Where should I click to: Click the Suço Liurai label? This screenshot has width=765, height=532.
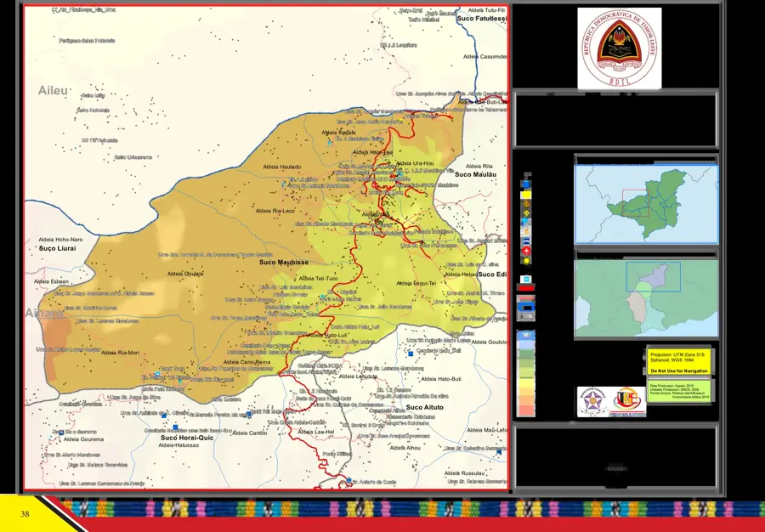pos(58,249)
